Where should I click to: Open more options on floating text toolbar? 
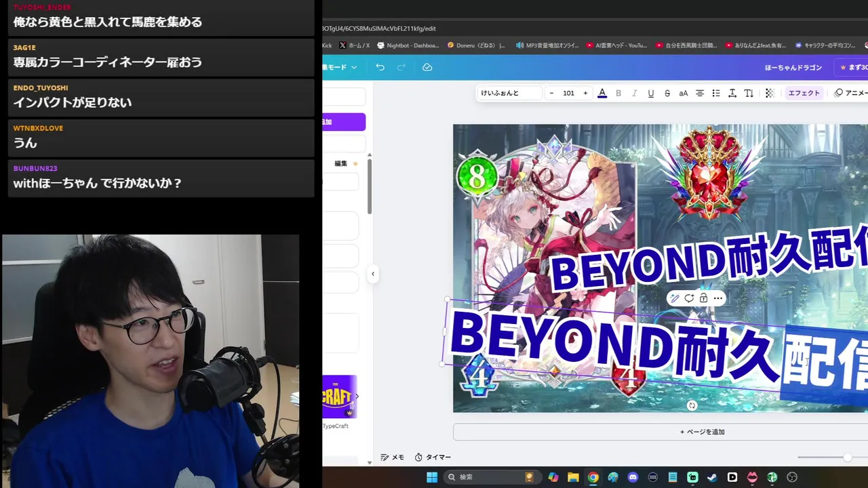[718, 298]
